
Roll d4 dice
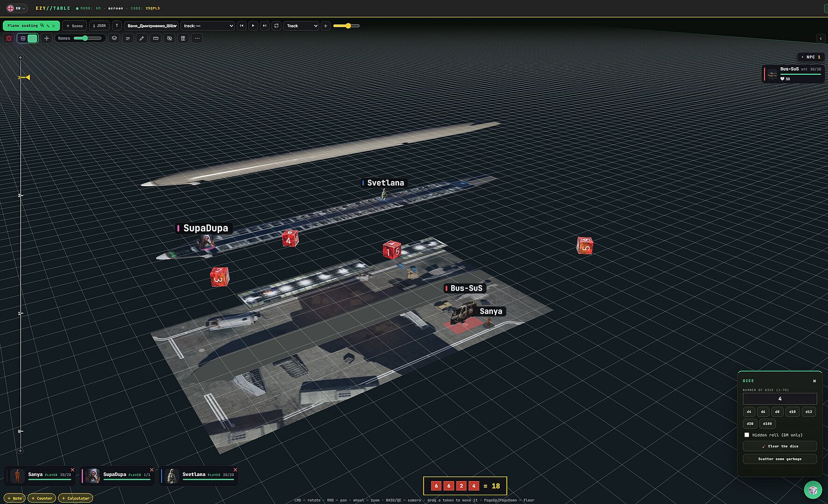coord(749,412)
